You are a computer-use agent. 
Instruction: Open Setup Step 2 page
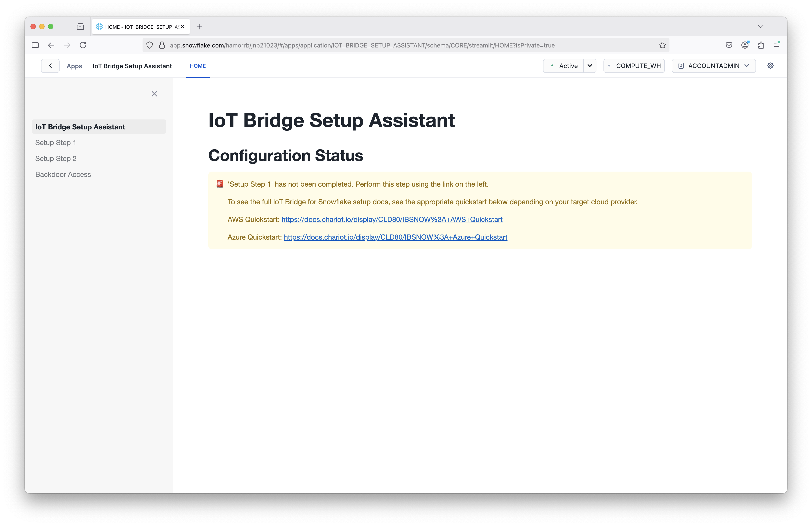[x=56, y=158]
